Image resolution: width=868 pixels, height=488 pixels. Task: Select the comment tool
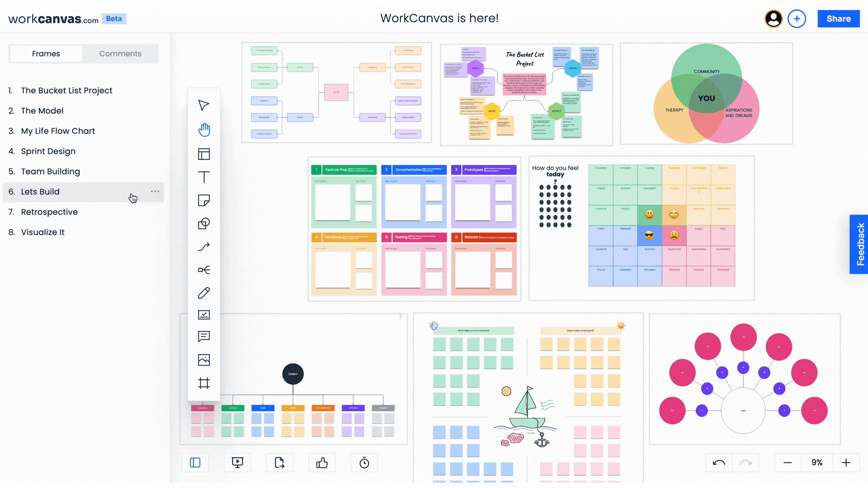204,337
